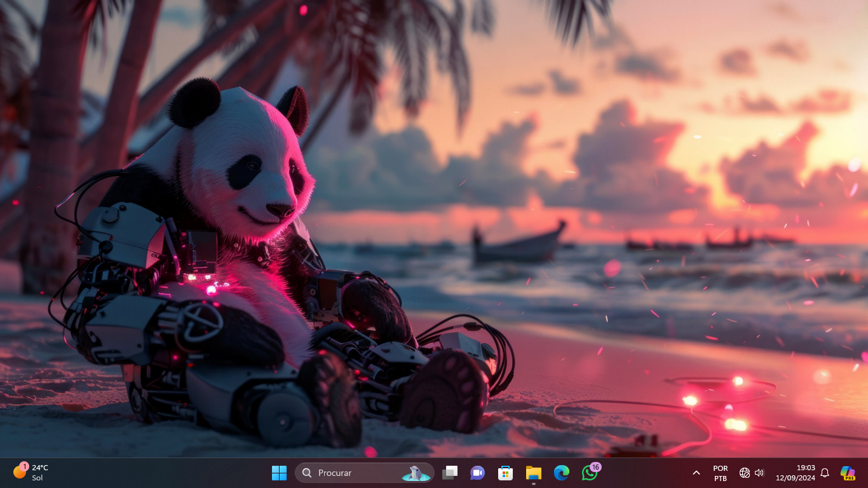Viewport: 868px width, 488px height.
Task: Open Copilot preview icon in tray
Action: (847, 473)
